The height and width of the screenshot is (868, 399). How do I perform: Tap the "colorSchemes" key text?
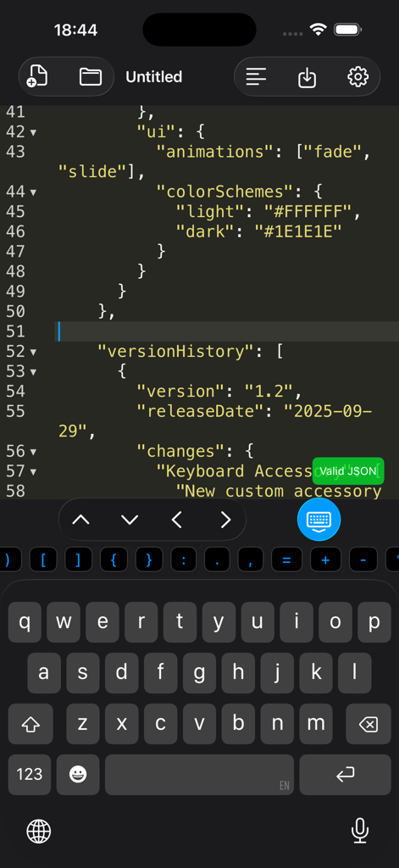click(x=230, y=192)
